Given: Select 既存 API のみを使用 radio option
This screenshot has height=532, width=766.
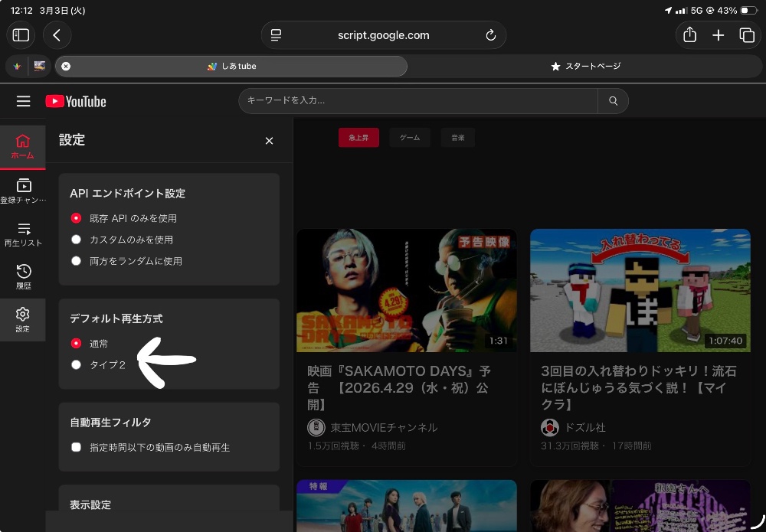Looking at the screenshot, I should click(x=76, y=218).
